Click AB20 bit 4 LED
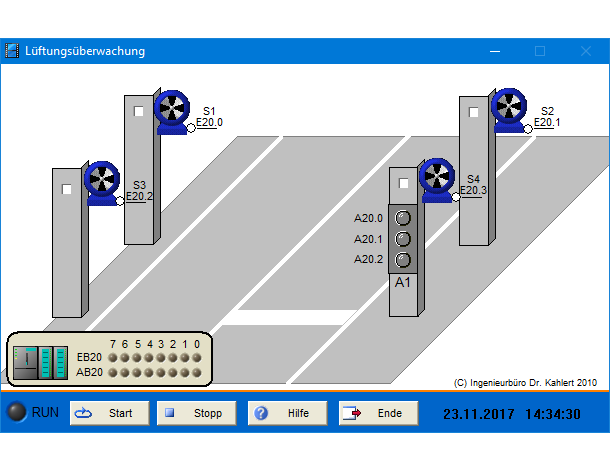 pyautogui.click(x=149, y=373)
